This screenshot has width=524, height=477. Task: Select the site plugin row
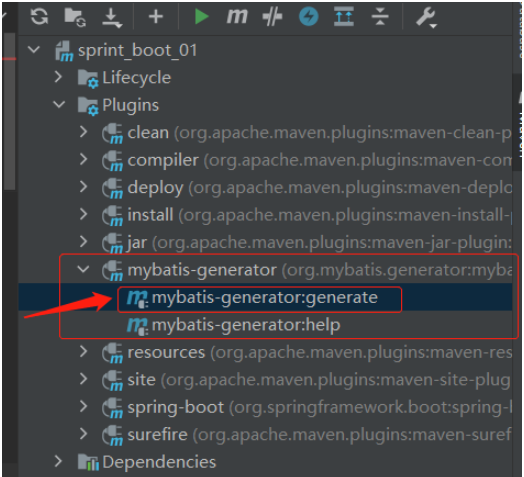coord(265,380)
